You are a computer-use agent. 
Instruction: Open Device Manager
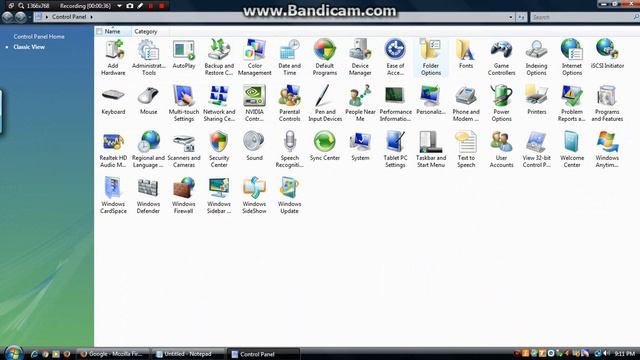click(360, 58)
